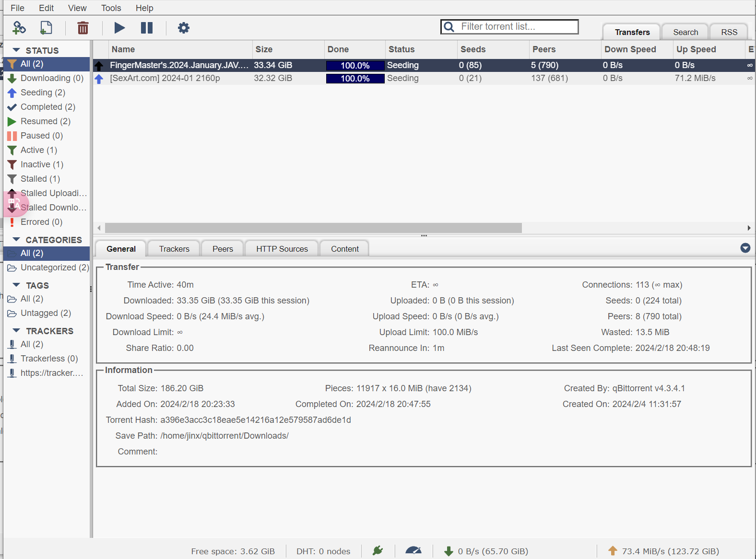Image resolution: width=756 pixels, height=559 pixels.
Task: Collapse the STATUS filter section
Action: (x=16, y=50)
